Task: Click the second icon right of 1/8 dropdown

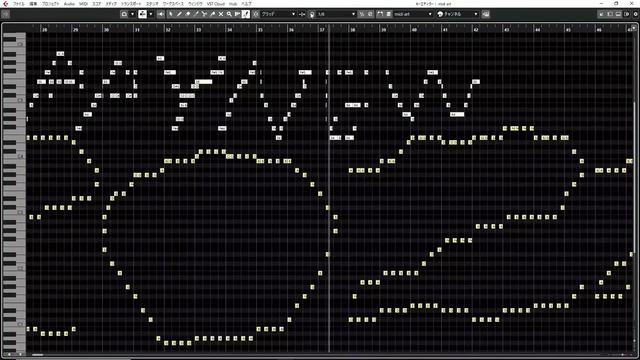Action: coord(370,14)
